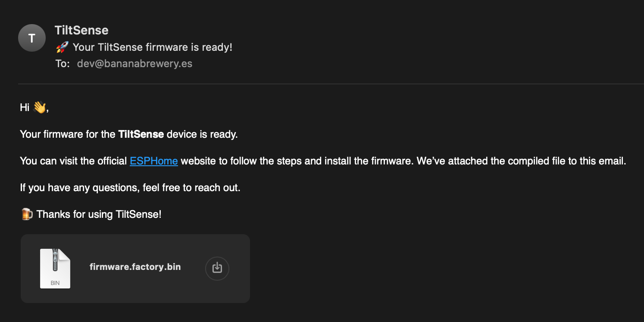The image size is (644, 322).
Task: Click bold TiltSense word in body
Action: coord(141,134)
